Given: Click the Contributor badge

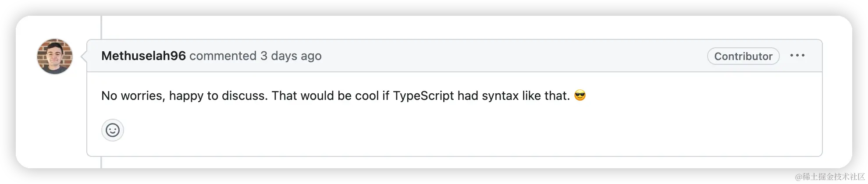Looking at the screenshot, I should click(743, 56).
